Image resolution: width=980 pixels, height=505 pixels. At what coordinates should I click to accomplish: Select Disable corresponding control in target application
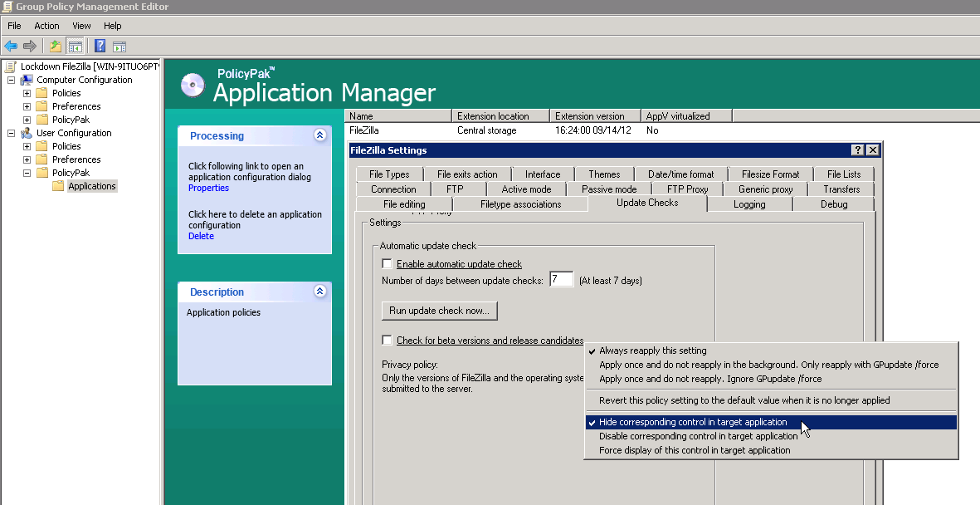click(771, 436)
